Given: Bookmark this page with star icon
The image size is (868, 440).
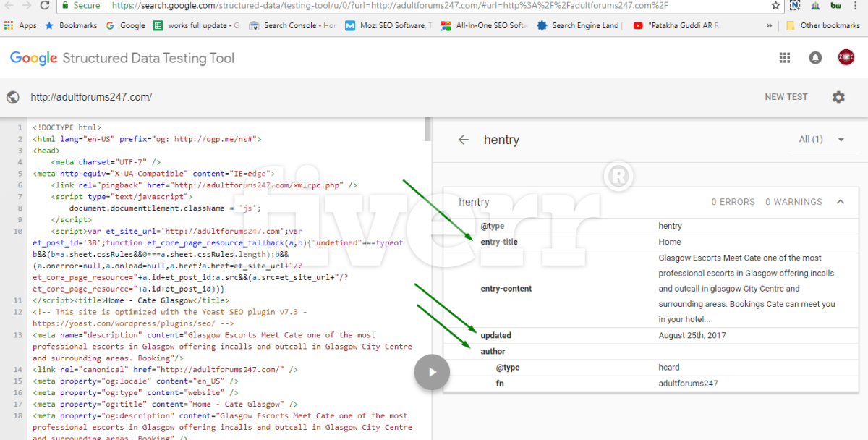Looking at the screenshot, I should point(775,5).
